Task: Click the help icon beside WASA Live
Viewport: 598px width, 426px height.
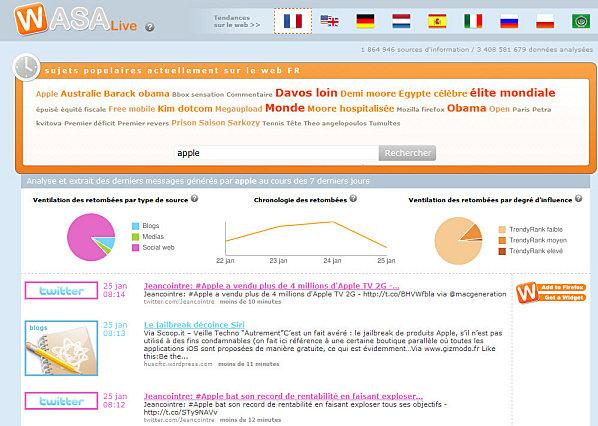Action: click(x=150, y=27)
